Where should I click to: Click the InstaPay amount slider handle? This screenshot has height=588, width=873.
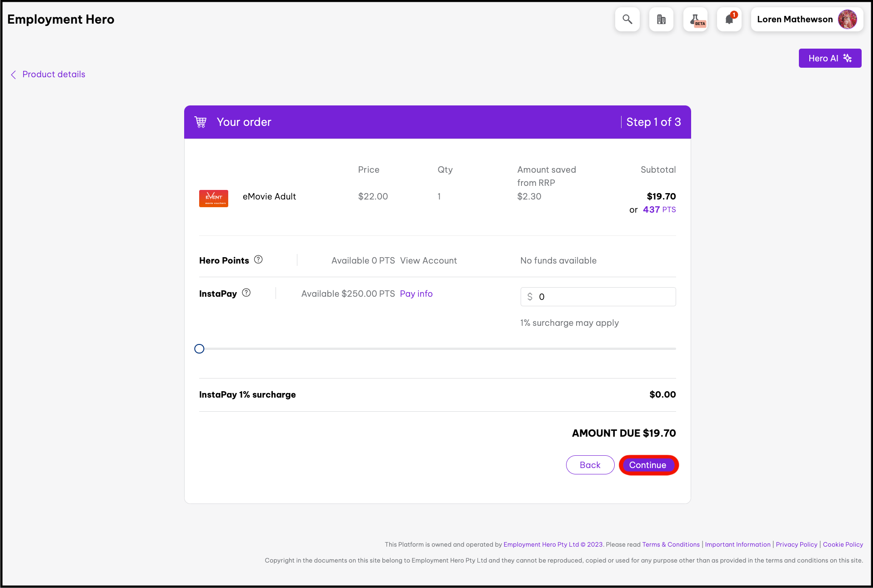(199, 349)
